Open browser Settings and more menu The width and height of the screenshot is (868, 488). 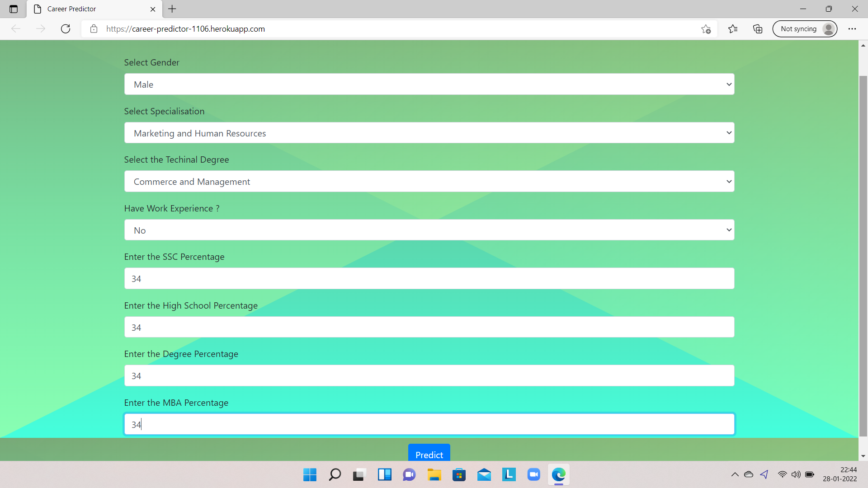852,29
